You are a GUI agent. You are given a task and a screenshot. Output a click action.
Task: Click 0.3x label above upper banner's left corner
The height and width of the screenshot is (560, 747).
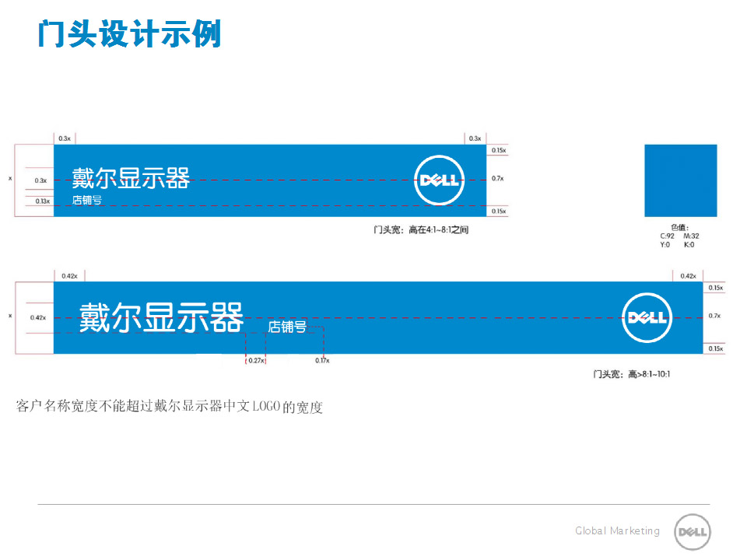coord(65,138)
